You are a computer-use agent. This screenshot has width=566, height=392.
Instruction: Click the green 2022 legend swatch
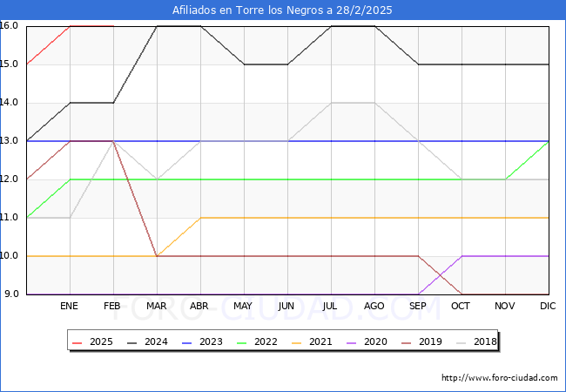coord(242,342)
